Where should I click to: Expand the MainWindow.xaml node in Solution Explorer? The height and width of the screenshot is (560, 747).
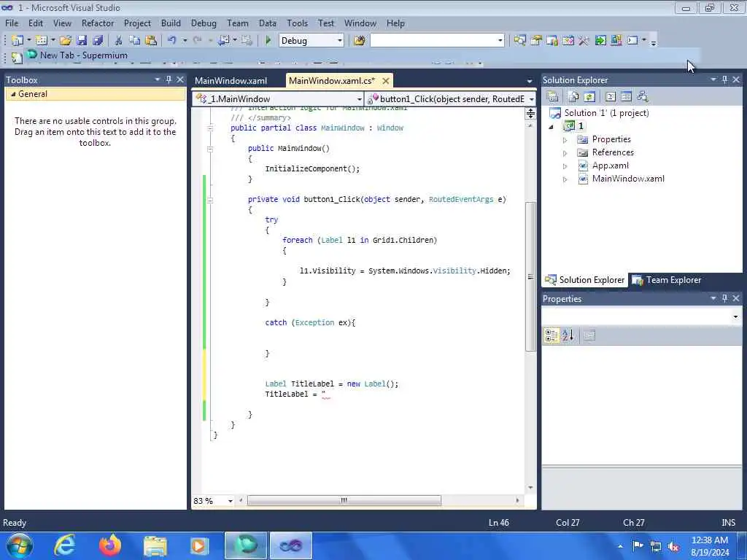[565, 179]
